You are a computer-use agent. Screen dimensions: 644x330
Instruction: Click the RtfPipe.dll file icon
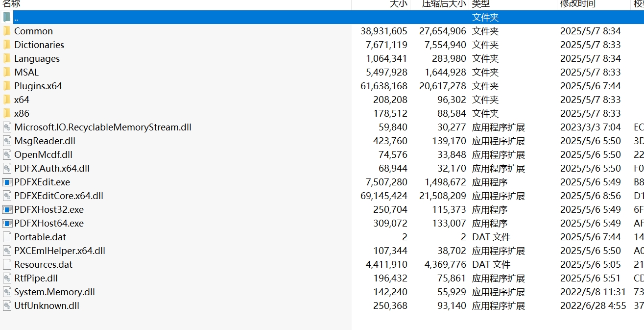(x=6, y=278)
